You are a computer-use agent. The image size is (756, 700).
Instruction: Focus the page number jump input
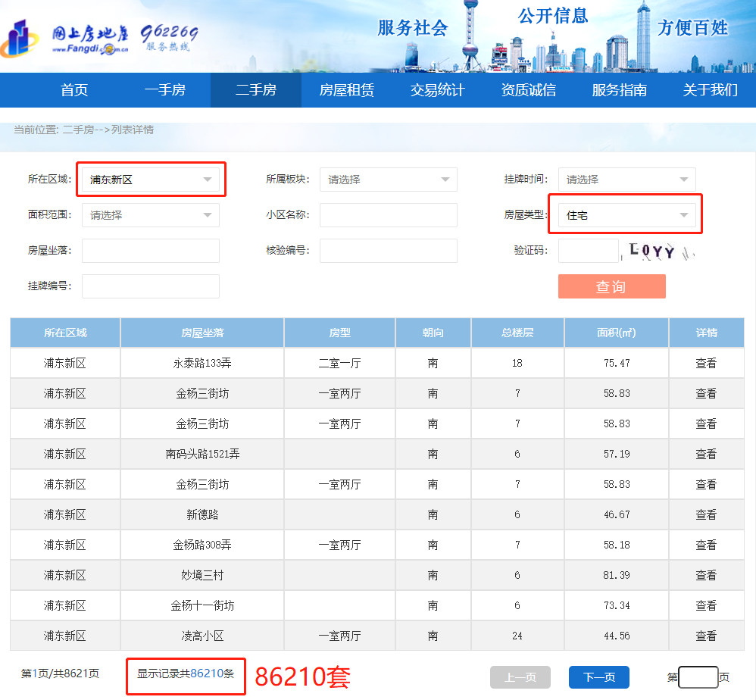pyautogui.click(x=698, y=677)
